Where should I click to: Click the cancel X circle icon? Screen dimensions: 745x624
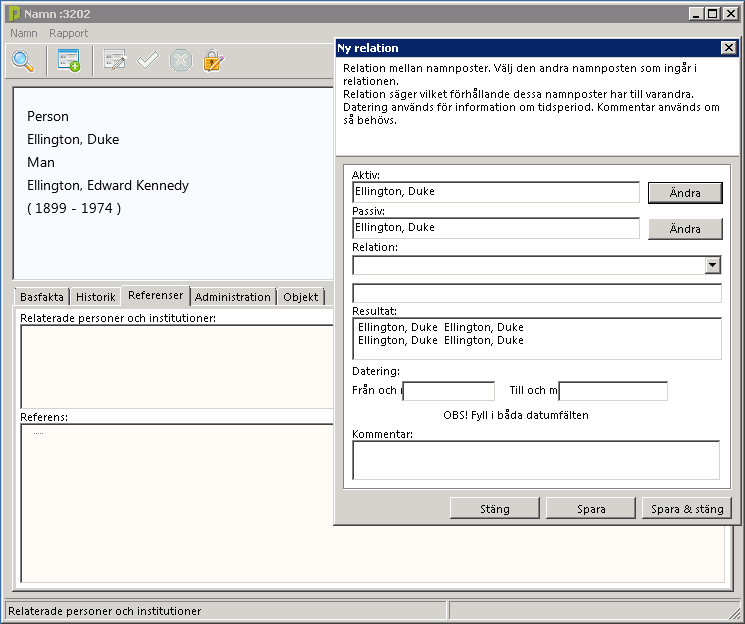[181, 61]
